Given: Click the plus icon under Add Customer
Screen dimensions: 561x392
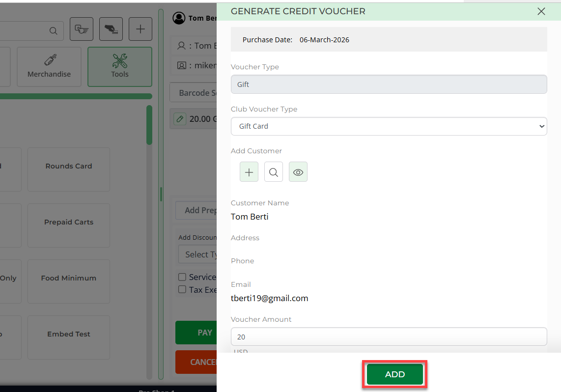Looking at the screenshot, I should tap(249, 172).
